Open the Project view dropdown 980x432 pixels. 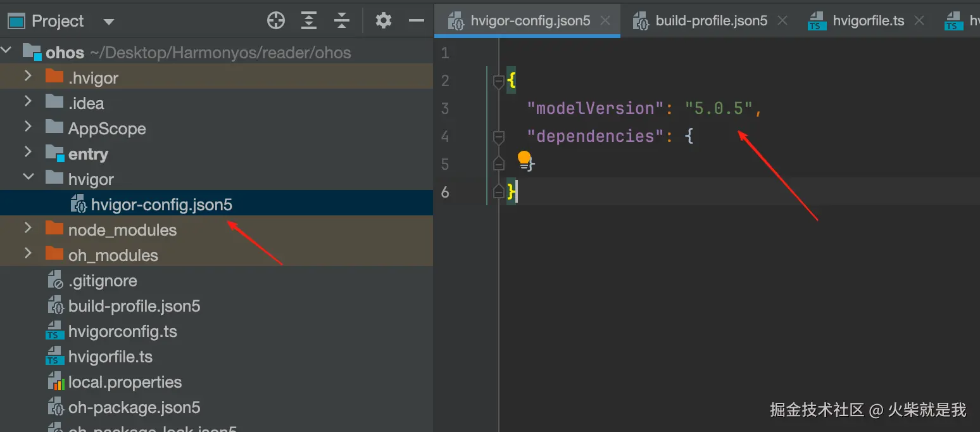(x=109, y=22)
